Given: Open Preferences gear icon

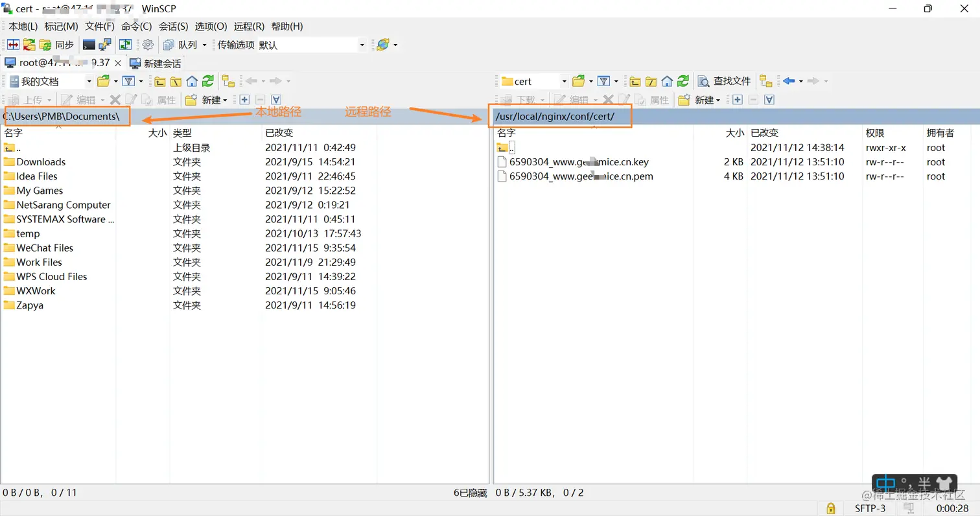Looking at the screenshot, I should pyautogui.click(x=148, y=45).
